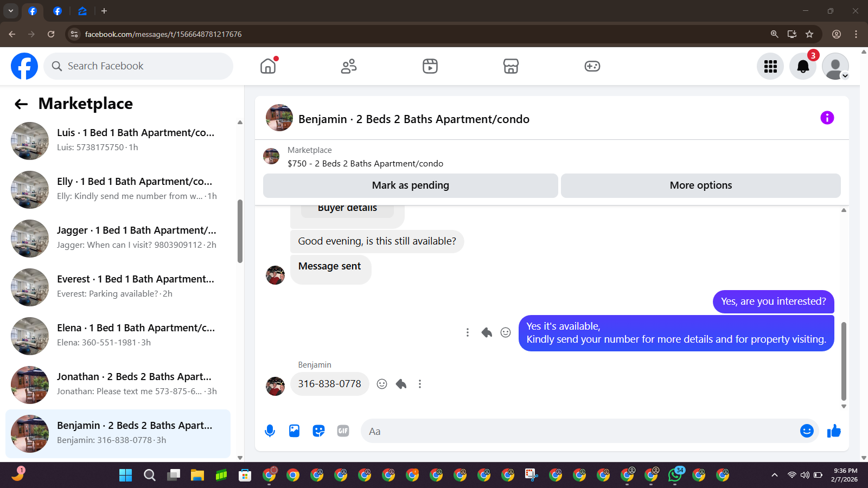Click the browser address bar URL
The height and width of the screenshot is (488, 868).
coord(163,34)
